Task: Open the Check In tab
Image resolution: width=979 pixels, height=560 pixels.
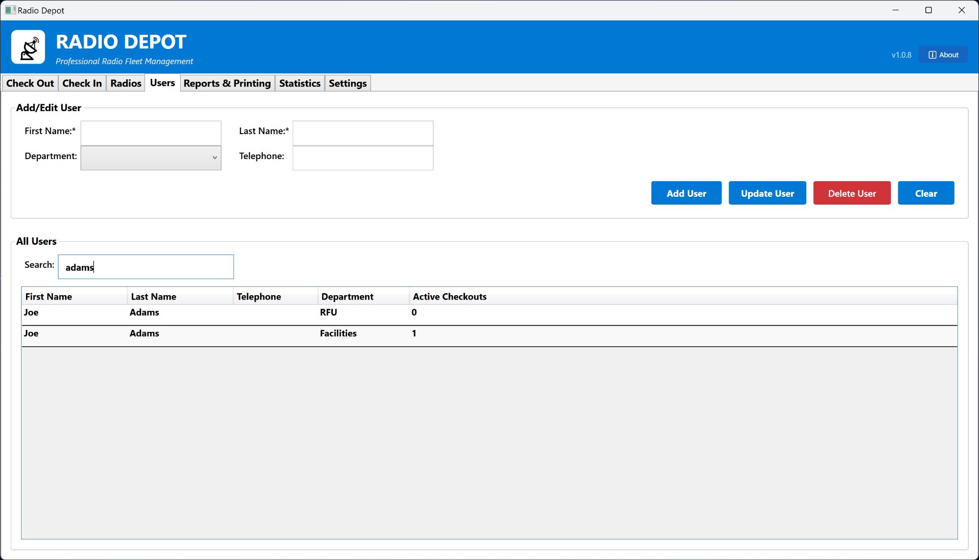Action: point(82,83)
